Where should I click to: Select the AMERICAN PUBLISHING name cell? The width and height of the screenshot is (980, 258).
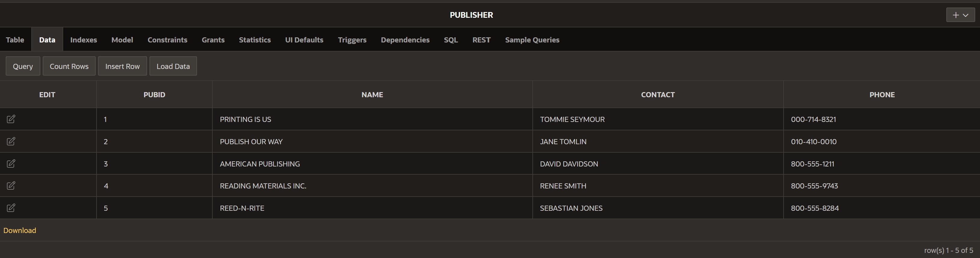tap(372, 164)
